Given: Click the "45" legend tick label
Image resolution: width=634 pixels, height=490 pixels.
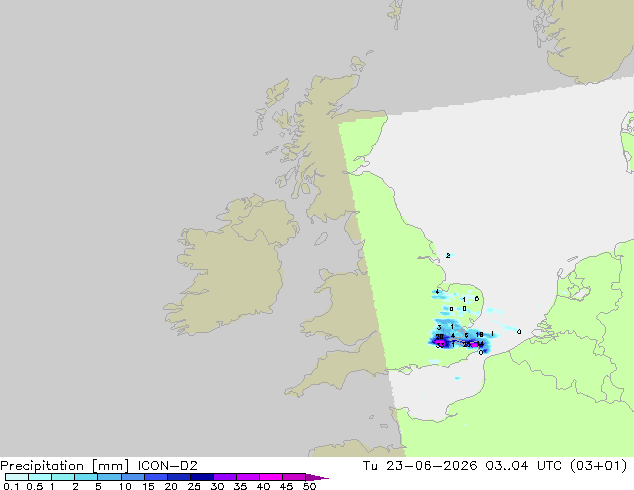Looking at the screenshot, I should (x=286, y=486).
